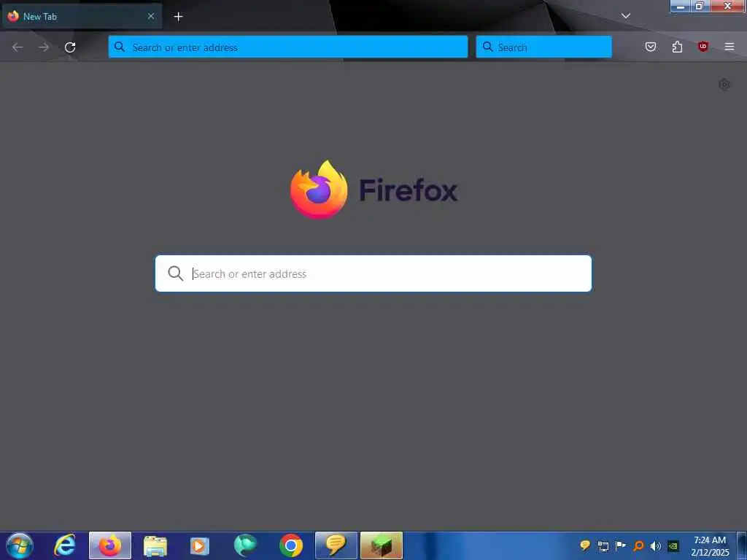Click the forward navigation arrow
The image size is (747, 560).
click(x=44, y=47)
